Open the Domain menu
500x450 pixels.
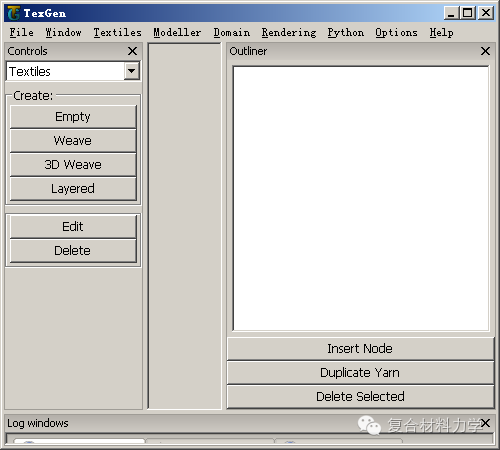point(232,32)
